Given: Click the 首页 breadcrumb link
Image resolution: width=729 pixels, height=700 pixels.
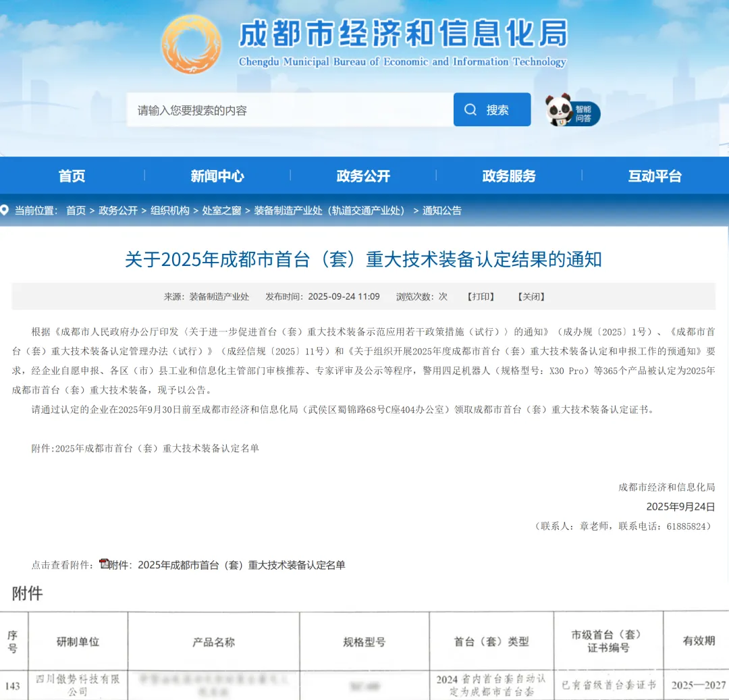Looking at the screenshot, I should (x=76, y=211).
